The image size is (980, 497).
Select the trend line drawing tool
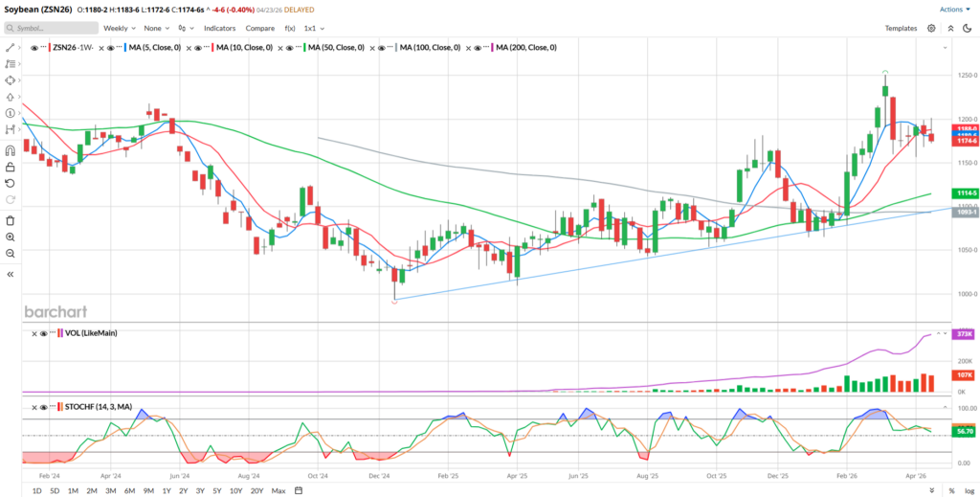point(10,48)
